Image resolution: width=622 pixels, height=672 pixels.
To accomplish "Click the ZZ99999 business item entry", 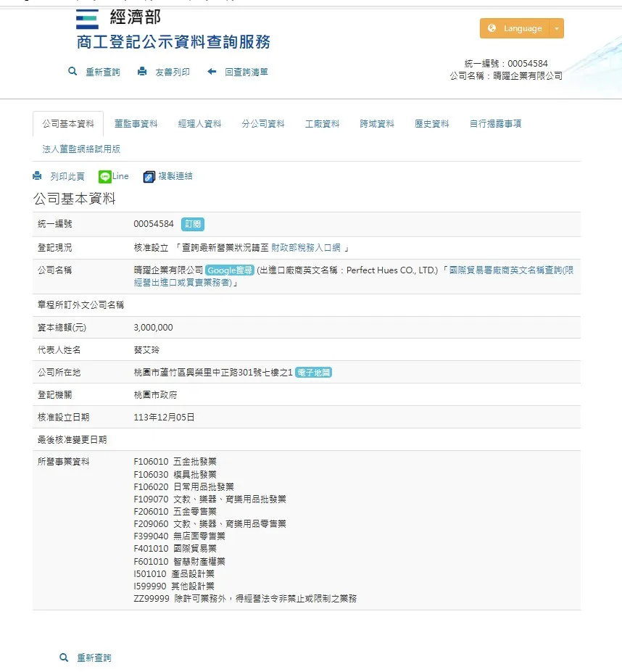I will (x=245, y=599).
